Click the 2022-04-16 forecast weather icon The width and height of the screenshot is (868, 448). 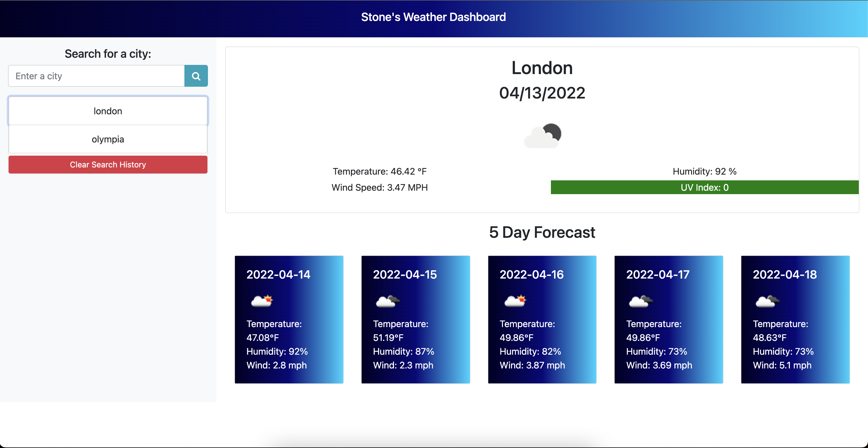[x=515, y=300]
